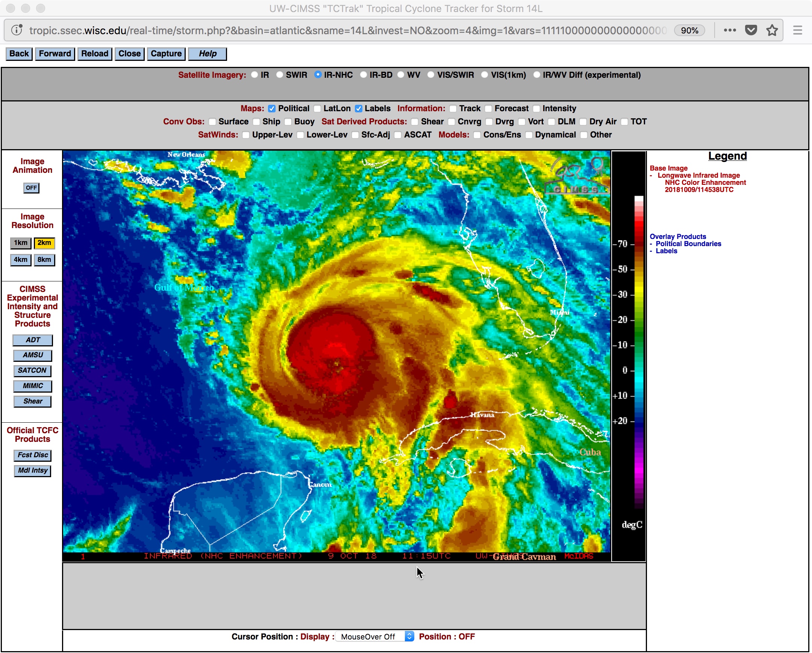Viewport: 812px width, 653px height.
Task: Check the Sfc-Adj SatWinds box
Action: (355, 135)
